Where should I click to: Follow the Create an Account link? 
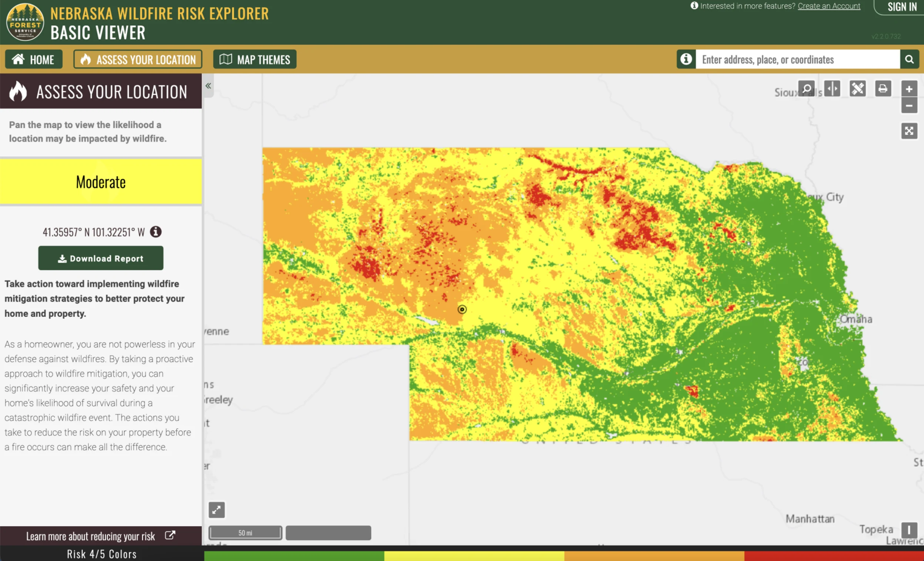point(829,6)
